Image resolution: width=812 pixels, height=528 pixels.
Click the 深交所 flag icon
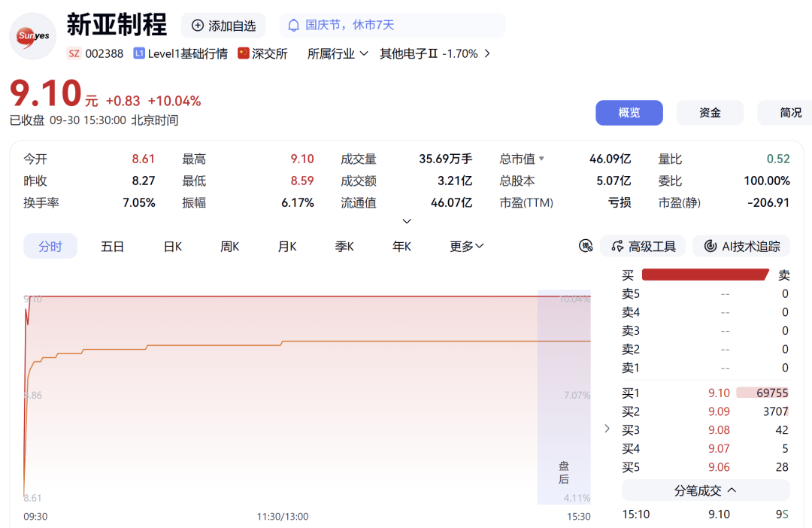[x=244, y=53]
